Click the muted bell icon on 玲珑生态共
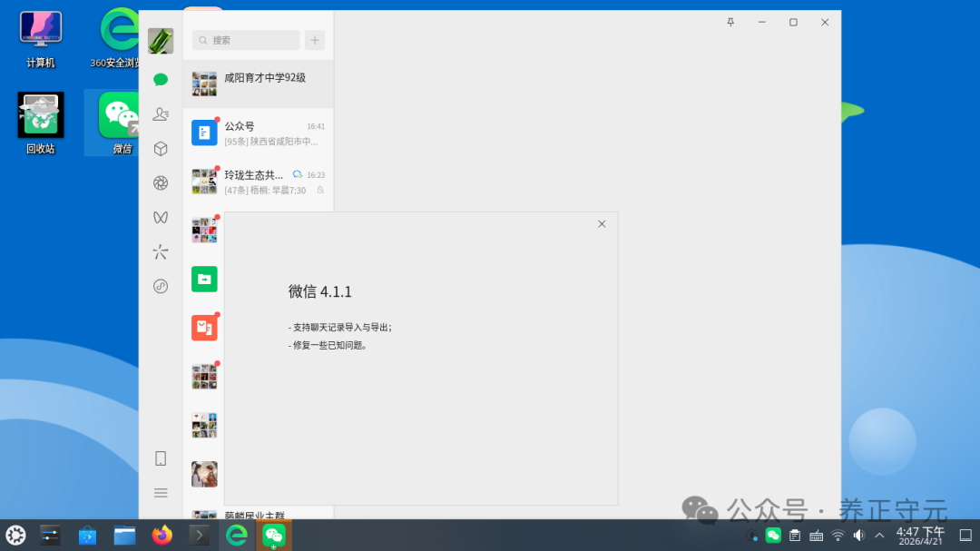The width and height of the screenshot is (980, 551). (320, 190)
